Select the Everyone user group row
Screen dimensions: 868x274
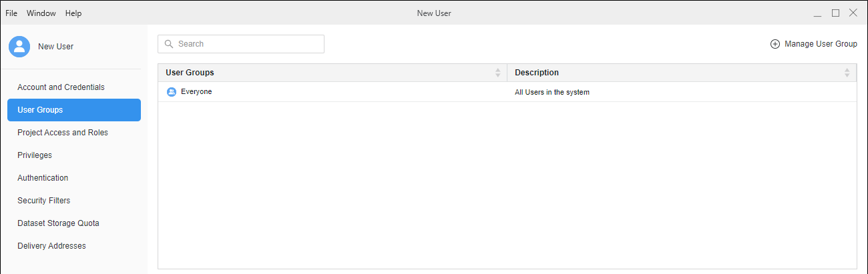[334, 92]
